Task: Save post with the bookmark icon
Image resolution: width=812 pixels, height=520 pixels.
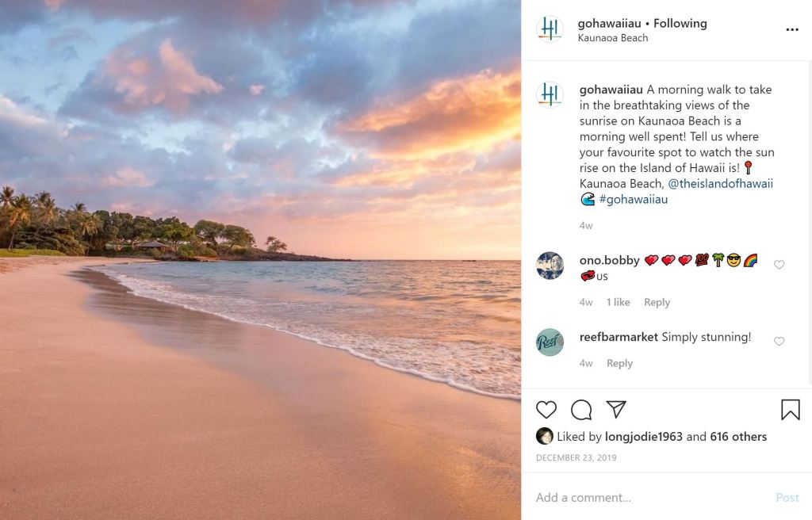Action: coord(790,409)
